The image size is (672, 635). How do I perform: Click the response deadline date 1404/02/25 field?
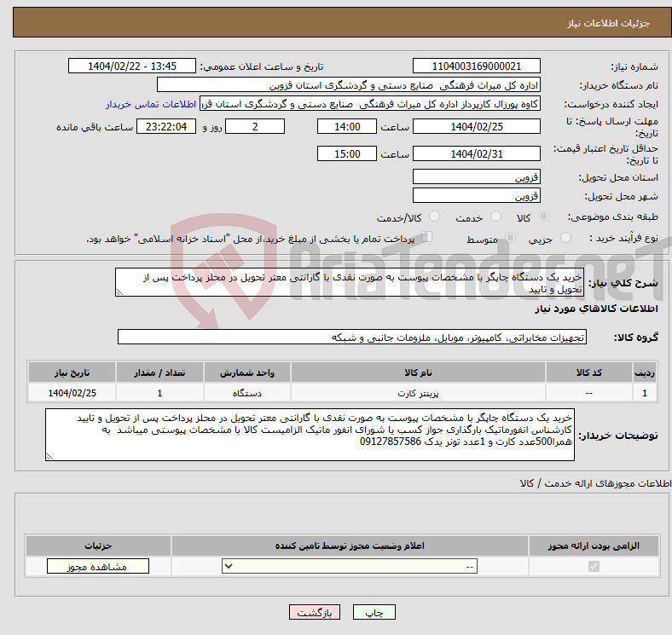pyautogui.click(x=476, y=126)
